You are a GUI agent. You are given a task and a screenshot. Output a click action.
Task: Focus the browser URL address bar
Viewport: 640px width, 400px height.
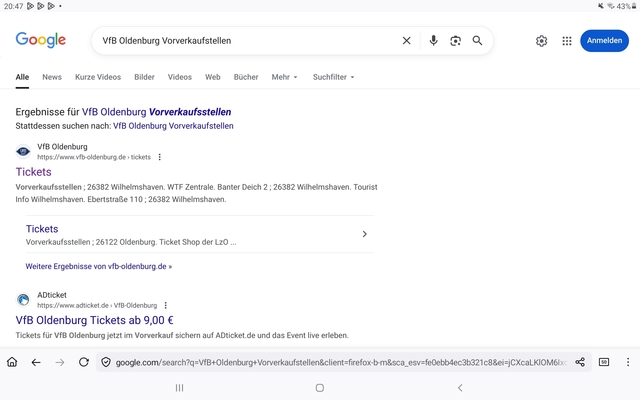click(x=340, y=362)
